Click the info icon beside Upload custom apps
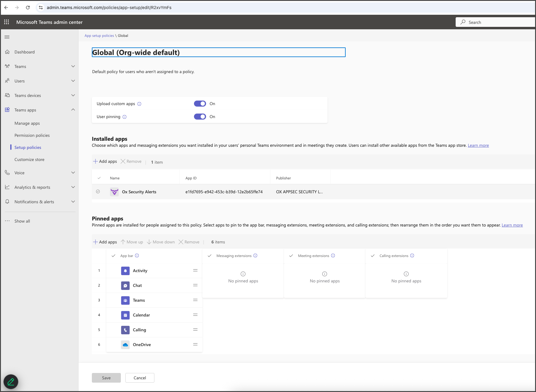This screenshot has height=392, width=536. (139, 104)
